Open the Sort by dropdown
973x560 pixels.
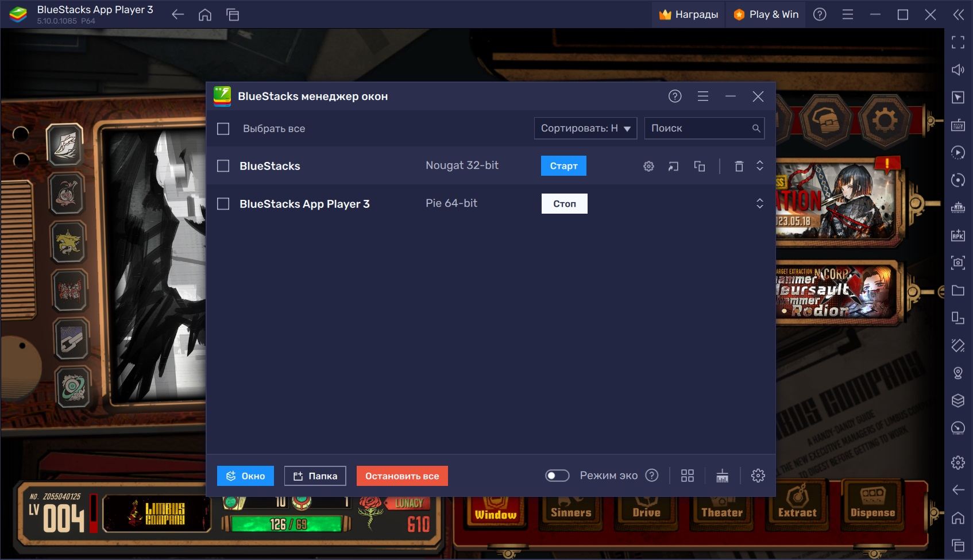[x=585, y=129]
